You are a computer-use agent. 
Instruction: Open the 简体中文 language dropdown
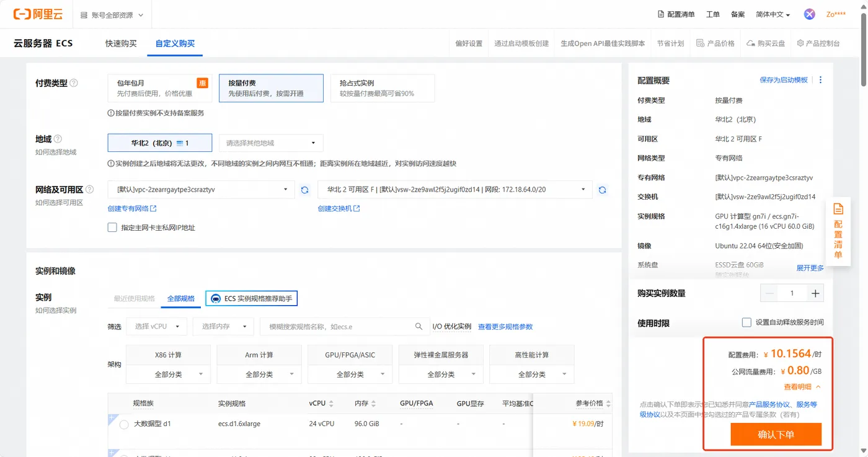pos(773,14)
